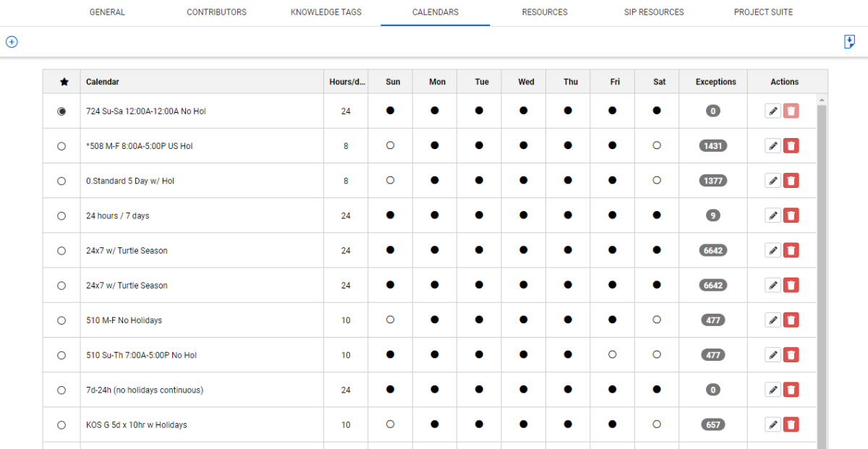Set 0.Standard 5 Day w/ Hol as default
The image size is (868, 449).
[61, 181]
